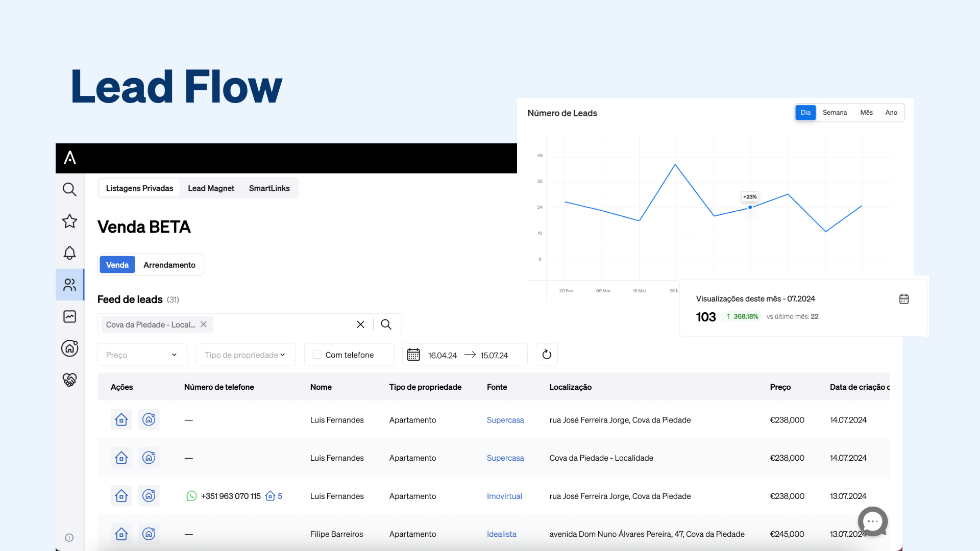
Task: Select the partnerships handshake icon in sidebar
Action: [69, 380]
